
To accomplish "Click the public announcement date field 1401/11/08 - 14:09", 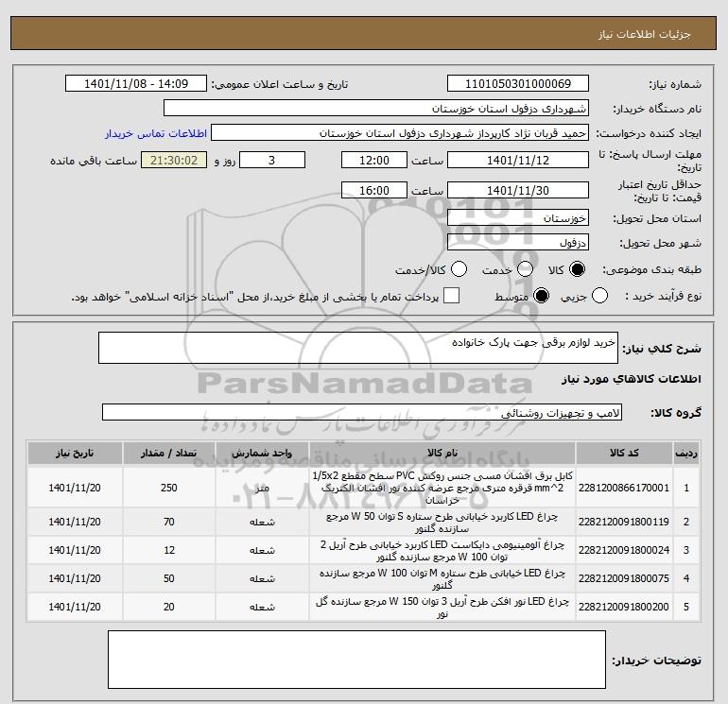I will [x=136, y=84].
